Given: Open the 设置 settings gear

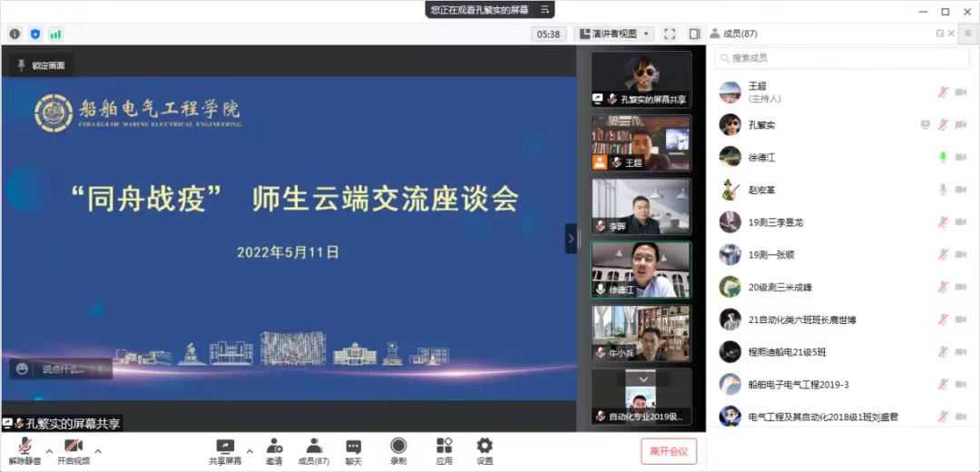Looking at the screenshot, I should pyautogui.click(x=485, y=449).
